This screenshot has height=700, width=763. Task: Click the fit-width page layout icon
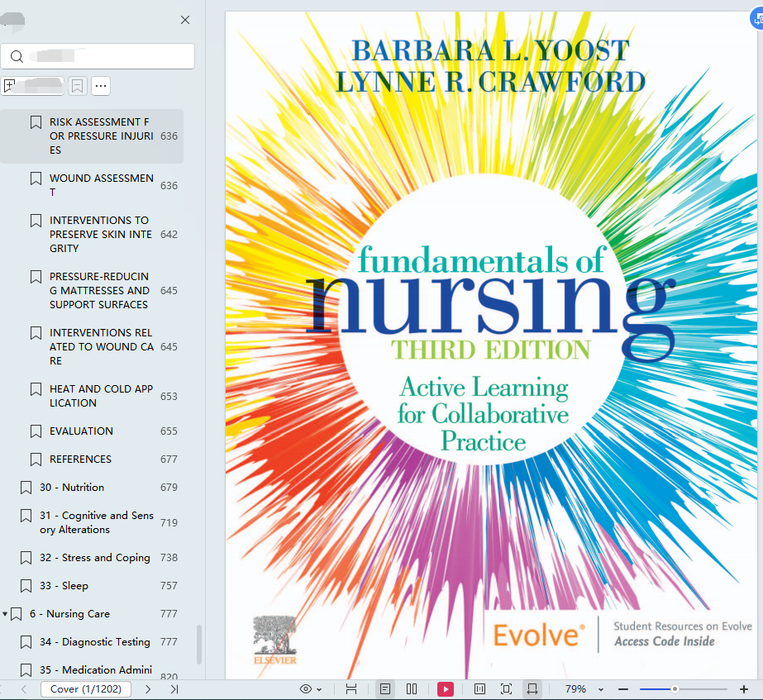coord(351,689)
